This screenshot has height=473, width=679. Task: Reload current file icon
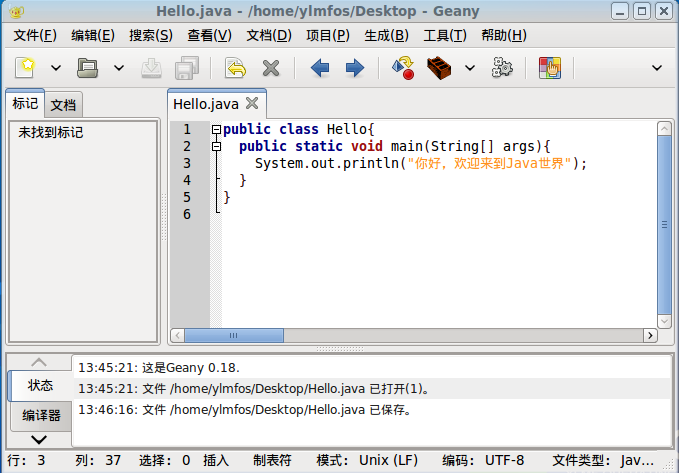(x=235, y=68)
